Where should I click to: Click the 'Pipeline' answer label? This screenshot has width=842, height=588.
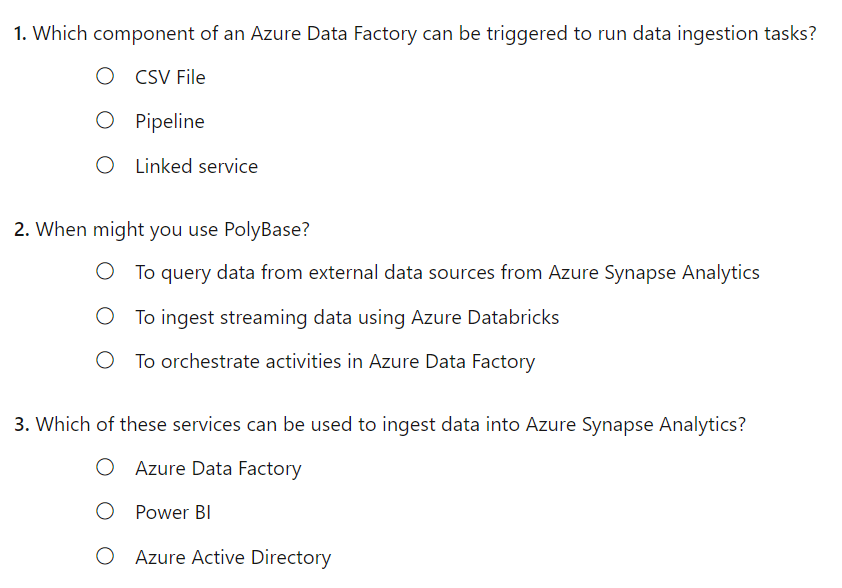click(x=170, y=122)
